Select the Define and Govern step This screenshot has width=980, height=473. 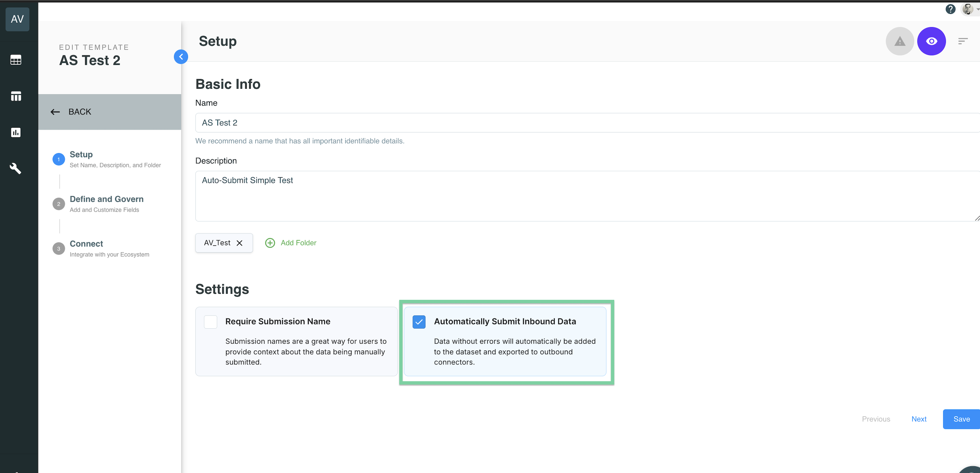click(106, 199)
